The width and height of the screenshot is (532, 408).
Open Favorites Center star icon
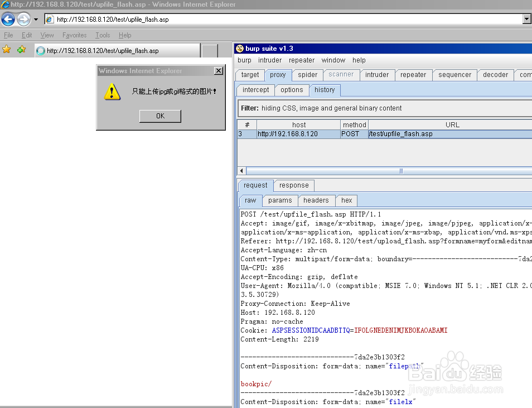click(x=7, y=50)
